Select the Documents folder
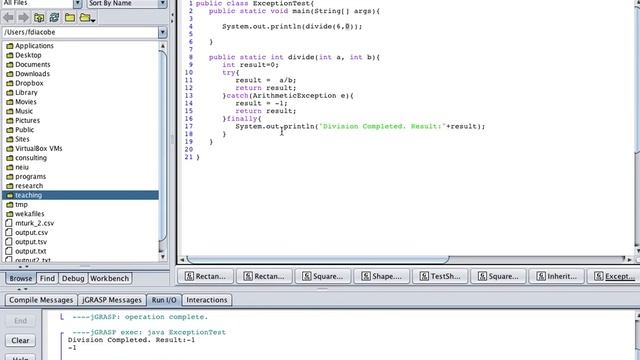 click(33, 64)
